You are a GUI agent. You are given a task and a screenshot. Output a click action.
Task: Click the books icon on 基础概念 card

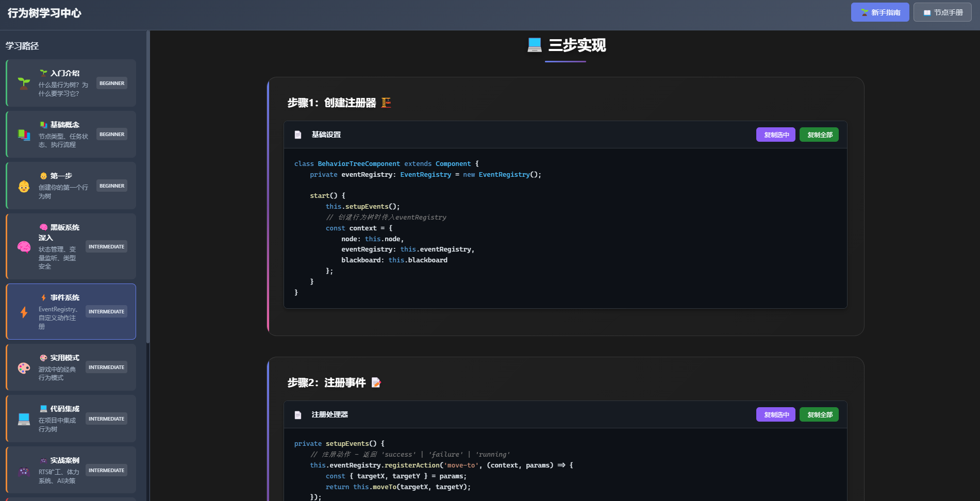24,135
